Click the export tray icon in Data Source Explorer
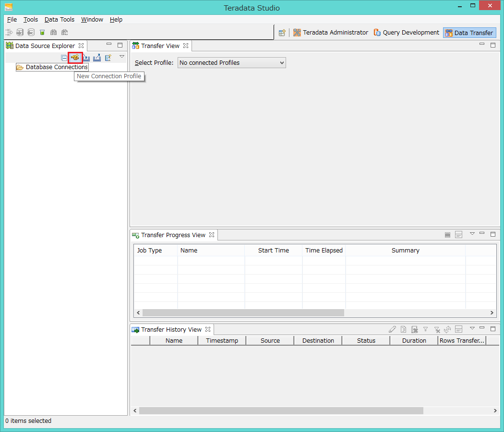The height and width of the screenshot is (432, 504). pos(97,58)
